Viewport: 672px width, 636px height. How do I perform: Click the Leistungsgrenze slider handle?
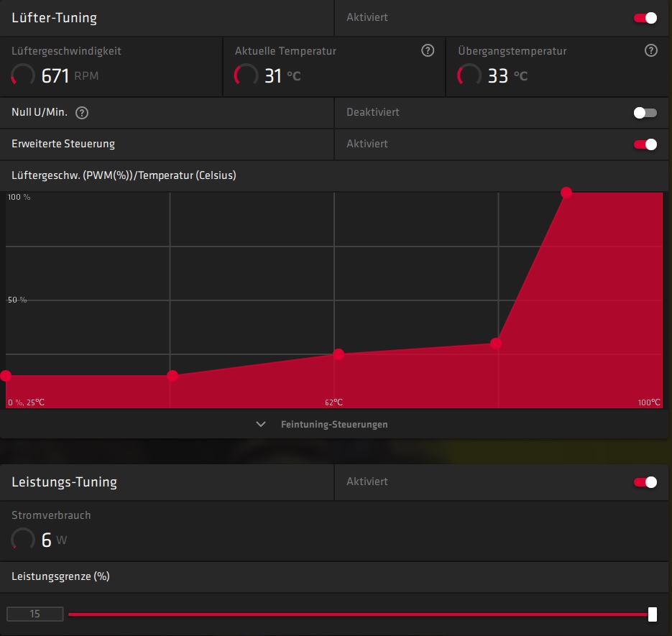[x=653, y=614]
